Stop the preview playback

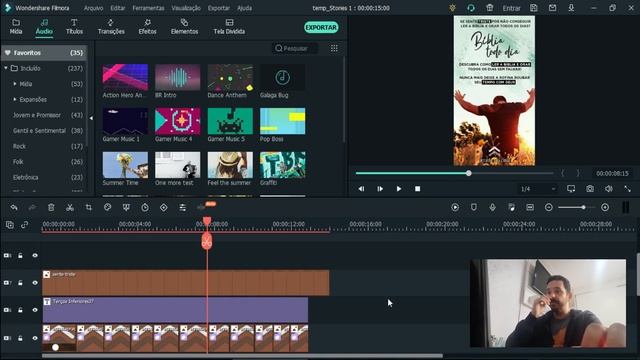417,189
